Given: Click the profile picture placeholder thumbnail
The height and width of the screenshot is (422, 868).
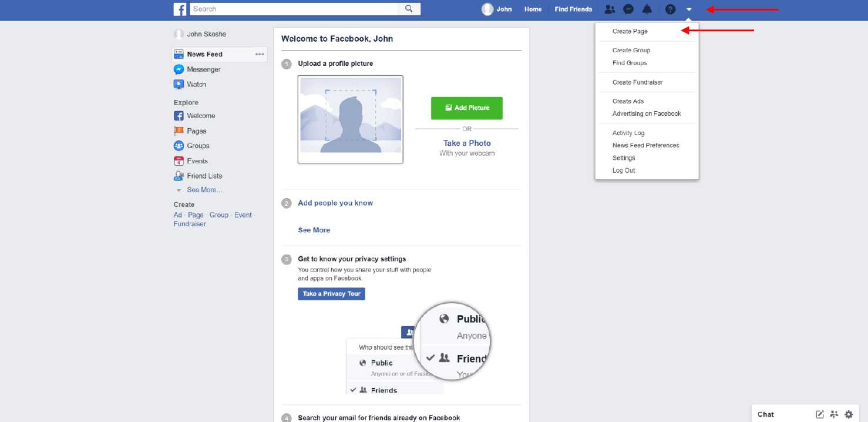Looking at the screenshot, I should click(351, 119).
